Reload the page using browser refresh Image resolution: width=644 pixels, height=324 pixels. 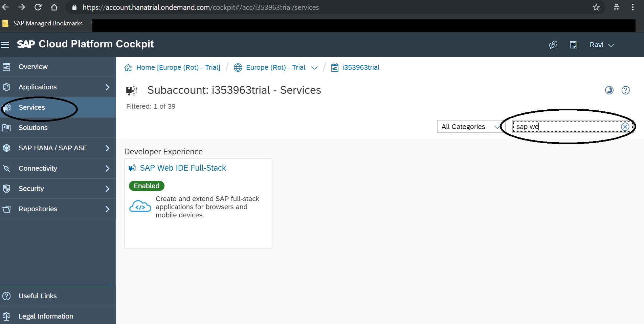tap(38, 7)
